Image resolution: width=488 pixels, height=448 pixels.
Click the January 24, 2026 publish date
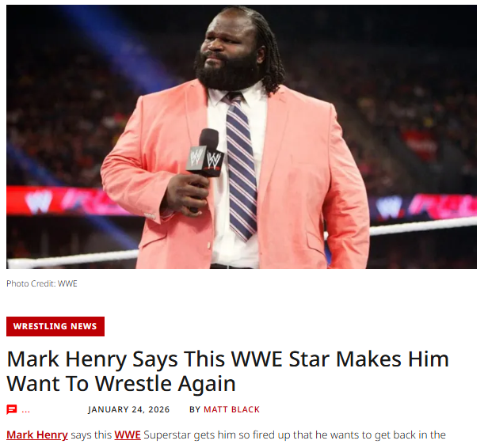[129, 409]
